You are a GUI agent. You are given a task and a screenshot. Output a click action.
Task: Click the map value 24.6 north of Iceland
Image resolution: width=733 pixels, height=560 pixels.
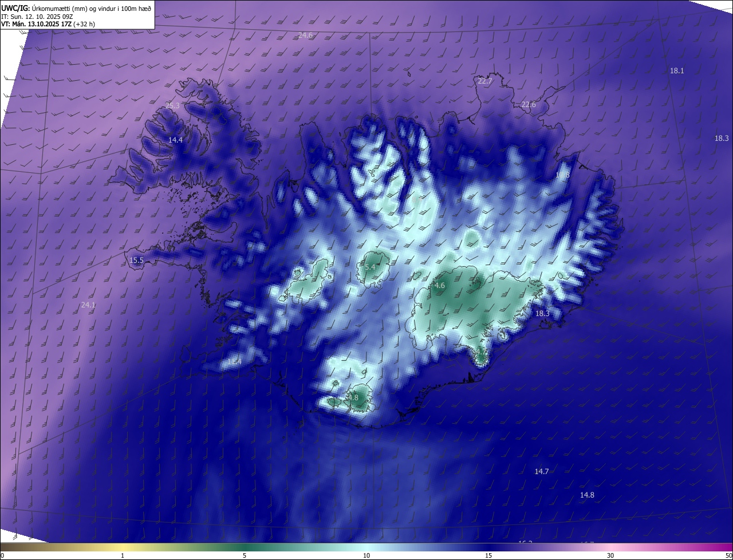pyautogui.click(x=306, y=36)
